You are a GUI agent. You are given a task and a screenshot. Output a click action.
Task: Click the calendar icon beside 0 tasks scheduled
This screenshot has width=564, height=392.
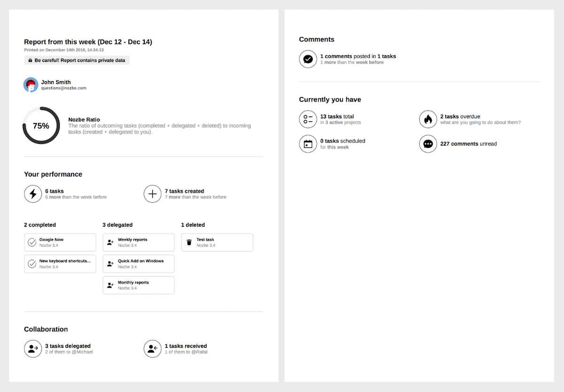(308, 144)
